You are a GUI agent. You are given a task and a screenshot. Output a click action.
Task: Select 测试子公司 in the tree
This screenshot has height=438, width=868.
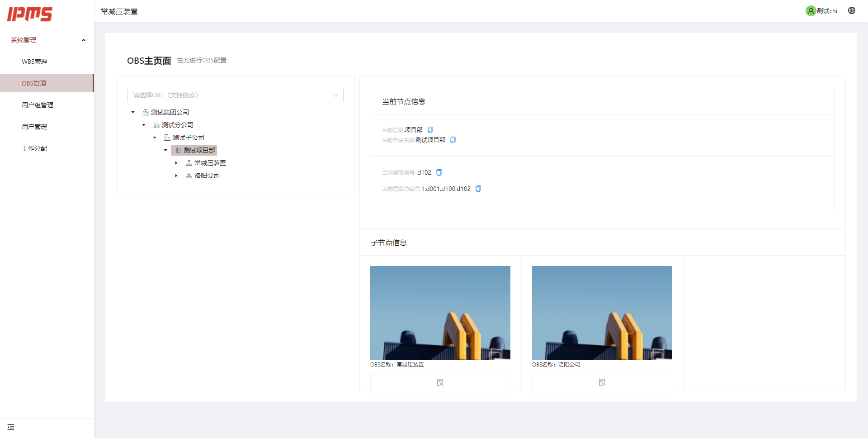(x=189, y=138)
